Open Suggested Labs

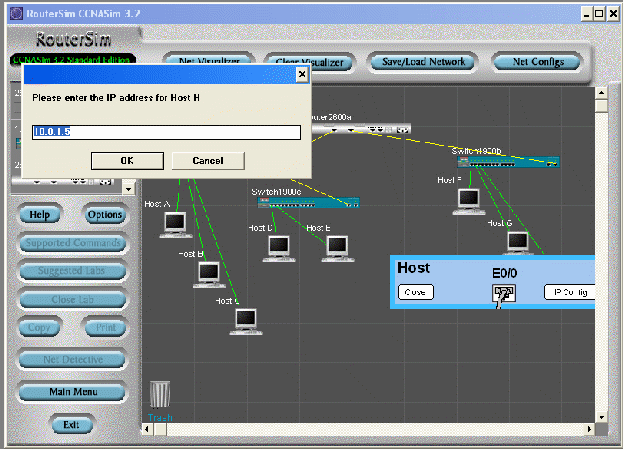(73, 271)
